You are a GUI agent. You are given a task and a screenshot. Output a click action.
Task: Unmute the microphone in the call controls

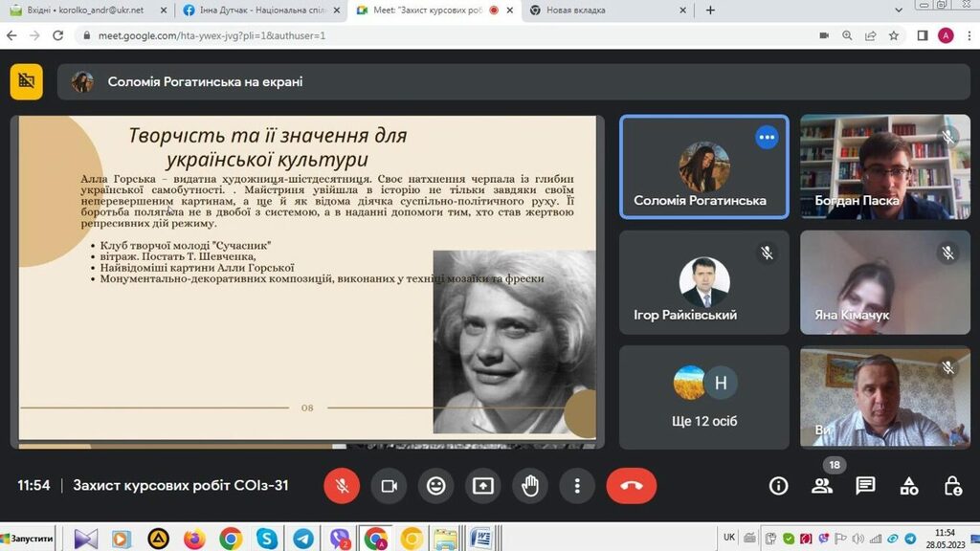click(x=342, y=486)
